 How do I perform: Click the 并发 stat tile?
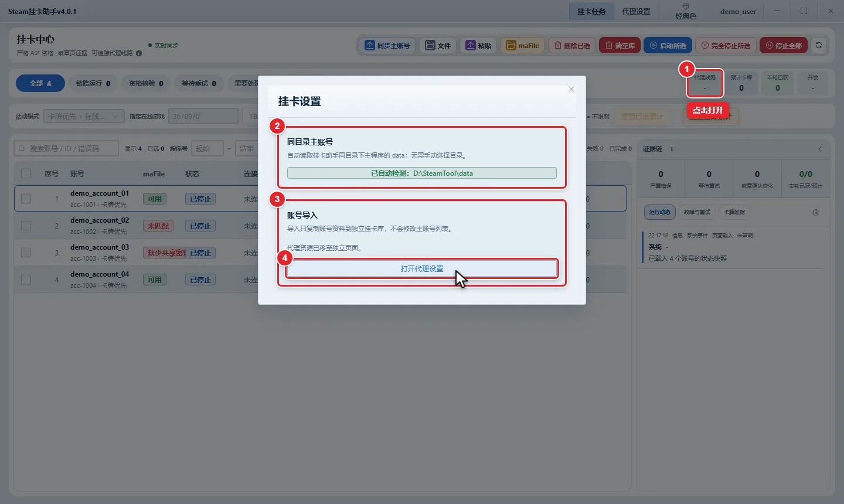tap(813, 83)
